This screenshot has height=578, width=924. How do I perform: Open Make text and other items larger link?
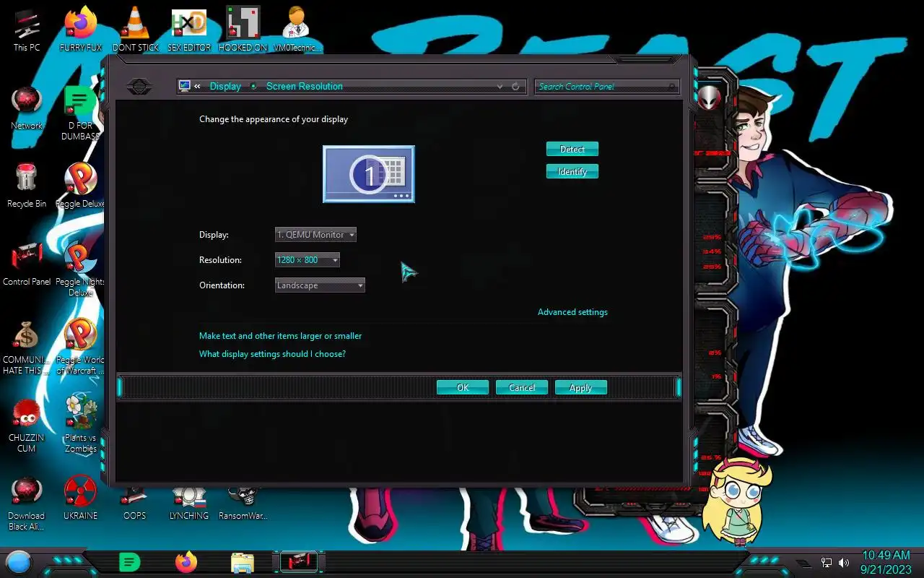pyautogui.click(x=280, y=336)
